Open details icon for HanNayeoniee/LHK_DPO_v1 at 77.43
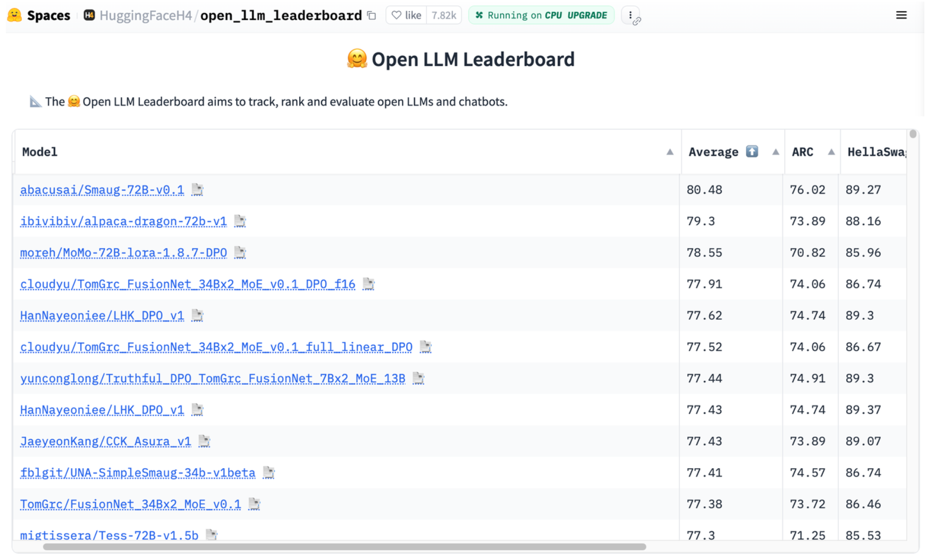The image size is (927, 560). pyautogui.click(x=197, y=410)
